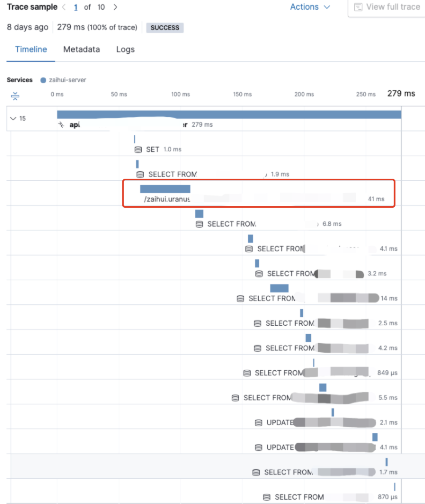Click the database icon on the SET span
Viewport: 425px width, 504px height.
(138, 149)
